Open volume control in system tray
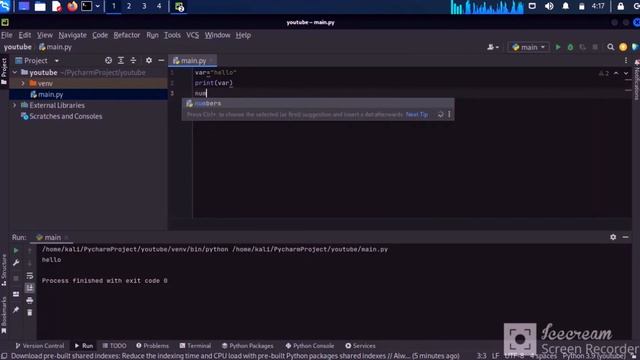Screen dimensions: 640x360 549,7
